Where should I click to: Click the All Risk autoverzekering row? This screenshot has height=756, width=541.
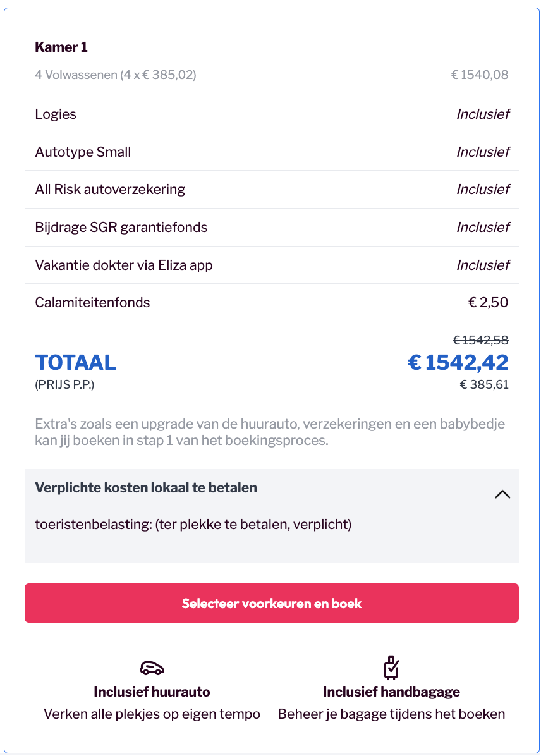pyautogui.click(x=272, y=190)
